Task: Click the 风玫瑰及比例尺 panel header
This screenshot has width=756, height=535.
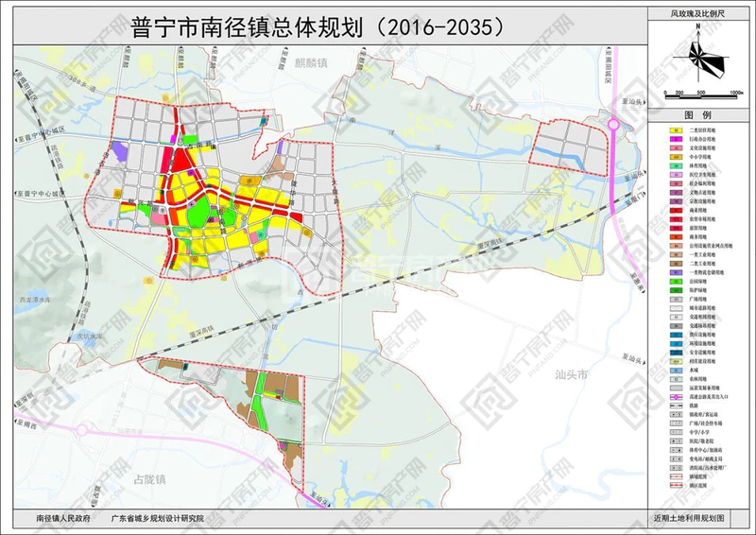Action: [x=700, y=16]
